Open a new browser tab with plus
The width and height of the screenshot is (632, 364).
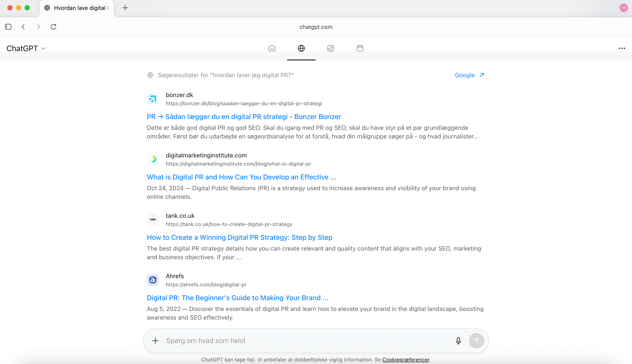pyautogui.click(x=125, y=8)
